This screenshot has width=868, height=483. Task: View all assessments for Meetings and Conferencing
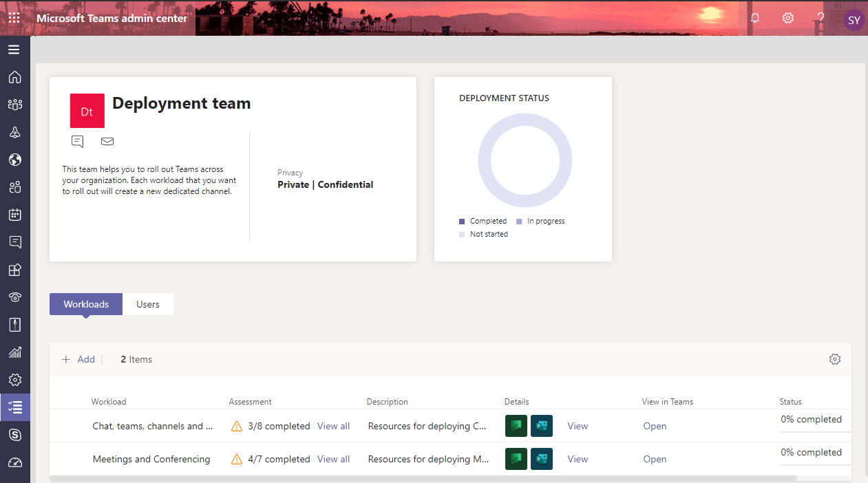point(333,459)
